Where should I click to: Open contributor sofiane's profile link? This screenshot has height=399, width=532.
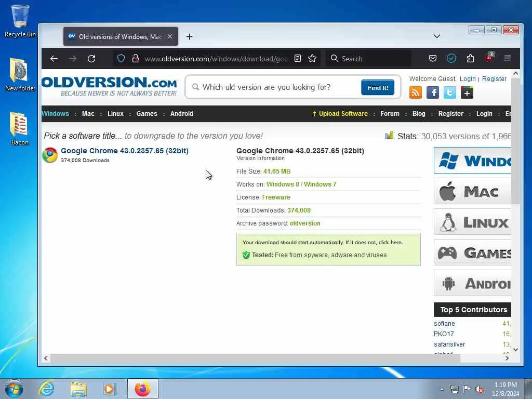click(x=444, y=324)
